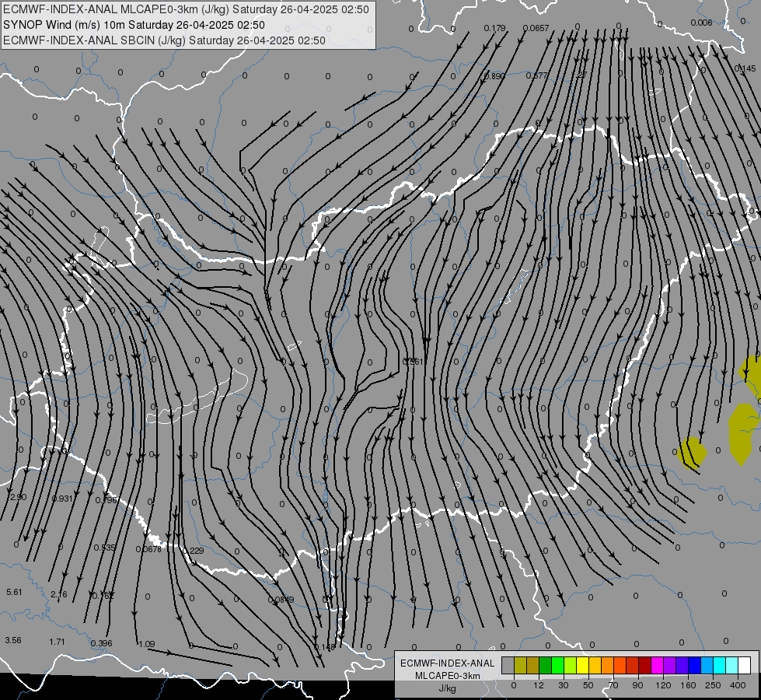Click the grid value '3.56'
This screenshot has height=700, width=761.
(13, 640)
